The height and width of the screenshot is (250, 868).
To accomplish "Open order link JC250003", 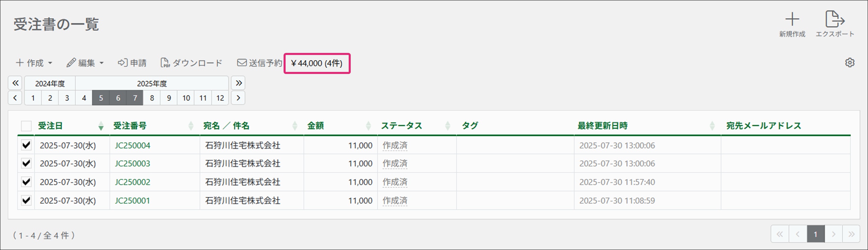I will coord(132,164).
